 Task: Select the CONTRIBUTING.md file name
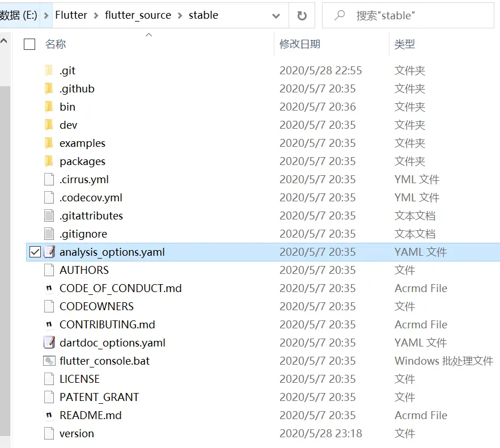107,324
